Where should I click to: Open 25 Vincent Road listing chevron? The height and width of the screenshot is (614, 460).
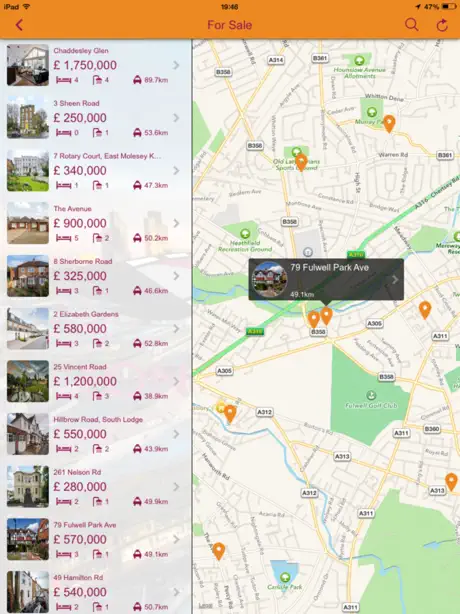click(x=176, y=381)
